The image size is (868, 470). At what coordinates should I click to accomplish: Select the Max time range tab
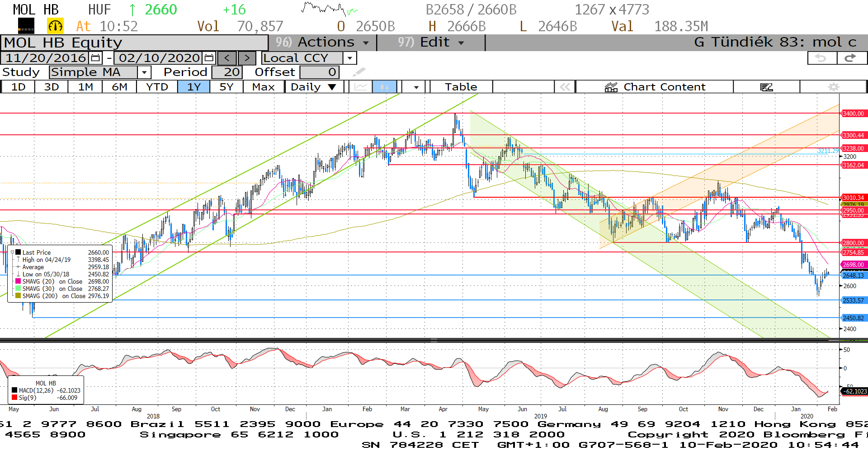pos(264,87)
